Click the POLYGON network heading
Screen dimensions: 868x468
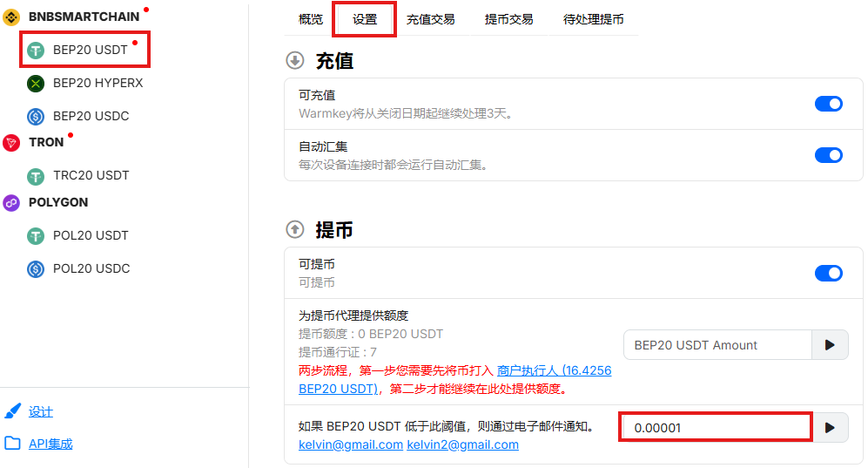(58, 202)
